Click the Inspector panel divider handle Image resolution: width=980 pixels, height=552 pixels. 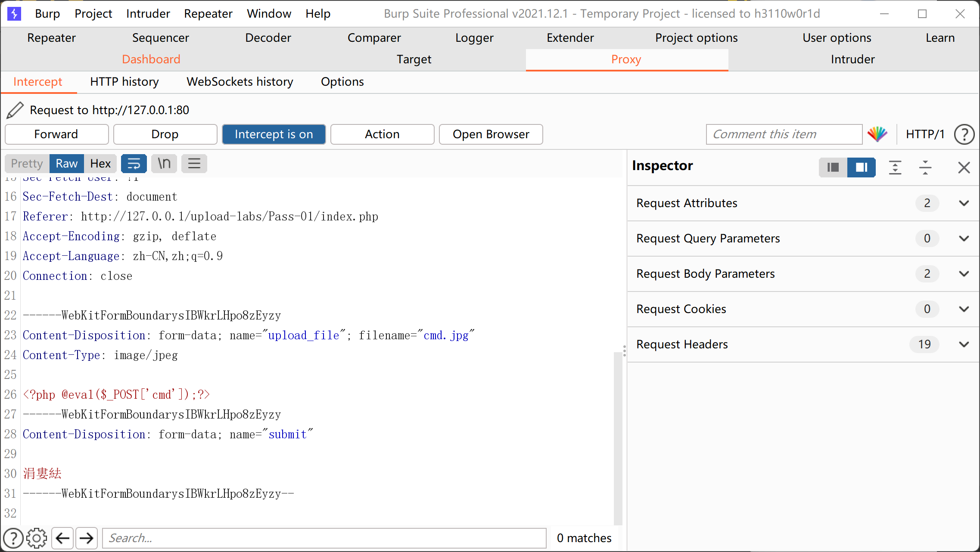tap(625, 351)
